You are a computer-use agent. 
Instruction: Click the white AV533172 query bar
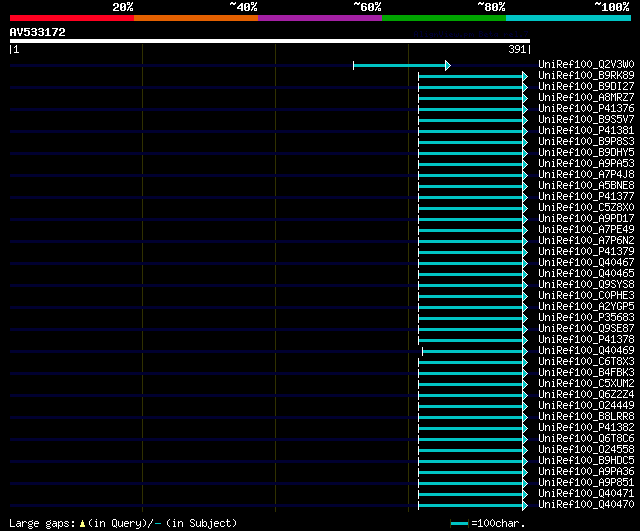[x=270, y=41]
